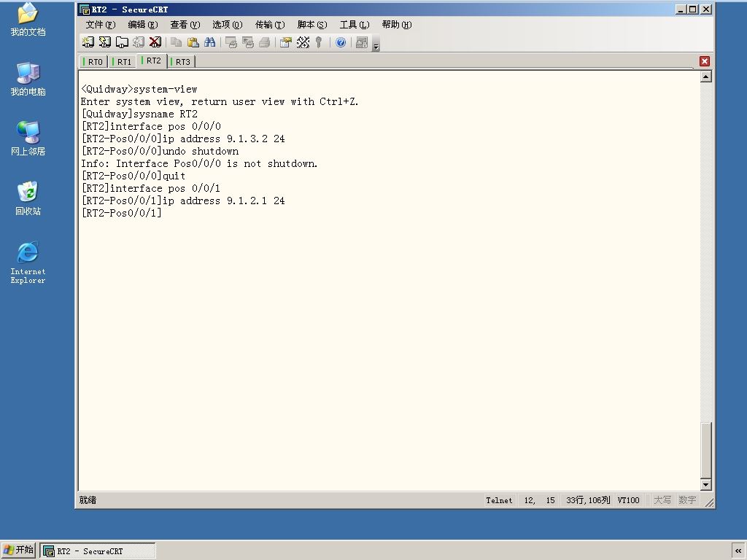The height and width of the screenshot is (560, 747).
Task: Select the RT2 session tab
Action: coord(152,61)
